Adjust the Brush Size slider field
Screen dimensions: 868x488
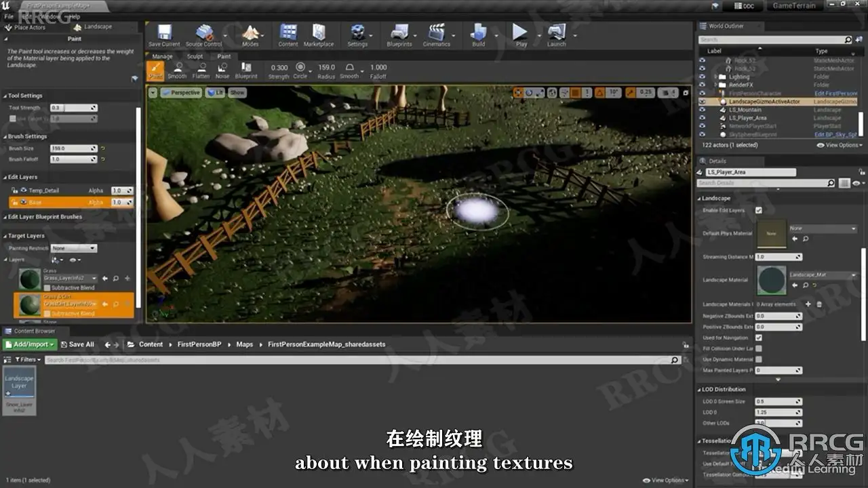pyautogui.click(x=74, y=148)
